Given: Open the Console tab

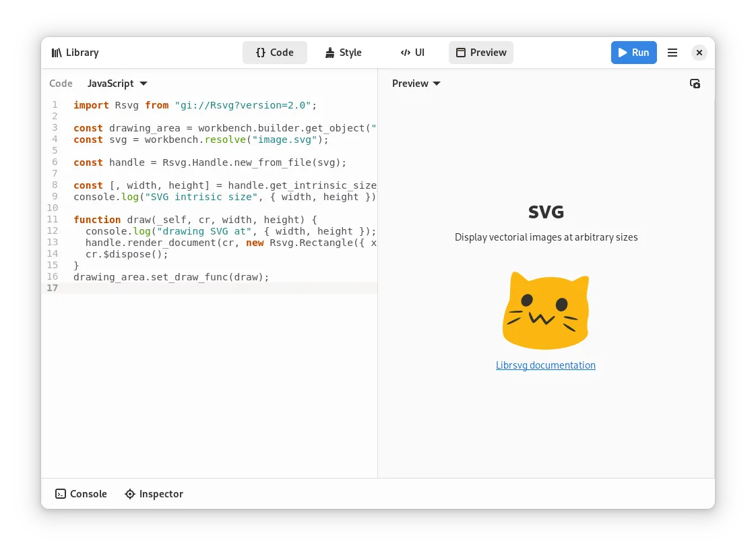Looking at the screenshot, I should click(81, 494).
